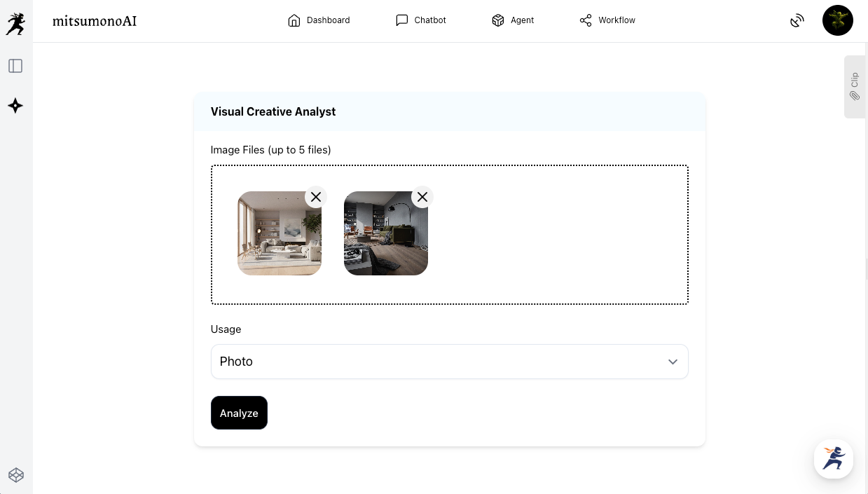Remove the dark living room image
The height and width of the screenshot is (494, 868).
click(x=422, y=197)
